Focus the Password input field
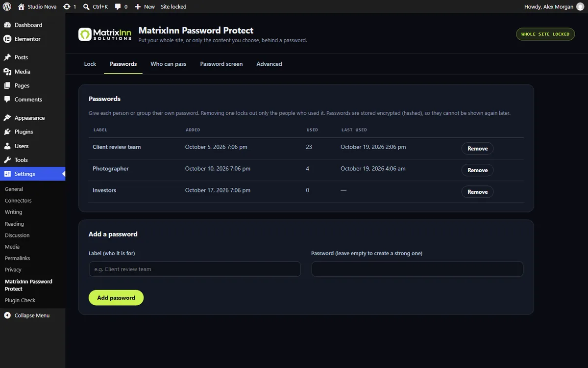 click(417, 269)
